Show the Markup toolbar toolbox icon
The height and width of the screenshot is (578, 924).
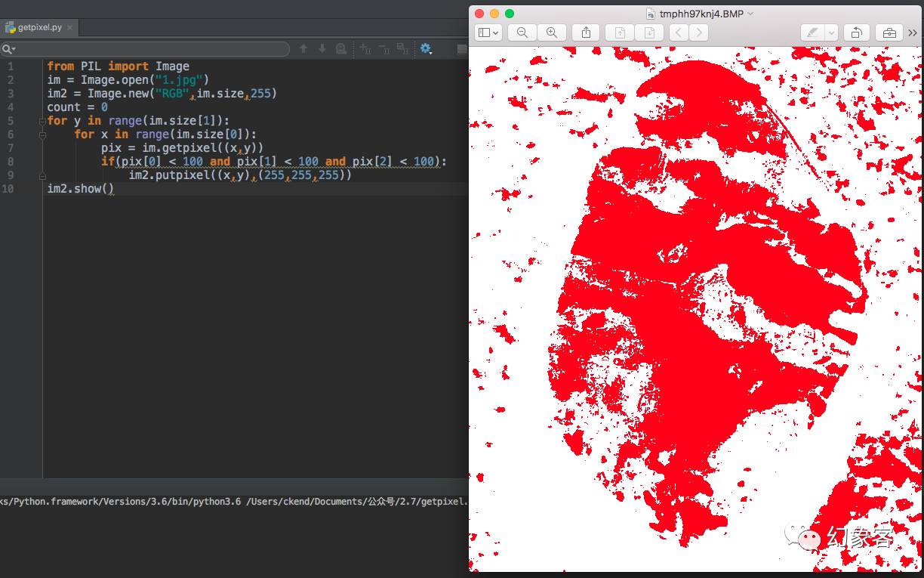coord(889,32)
